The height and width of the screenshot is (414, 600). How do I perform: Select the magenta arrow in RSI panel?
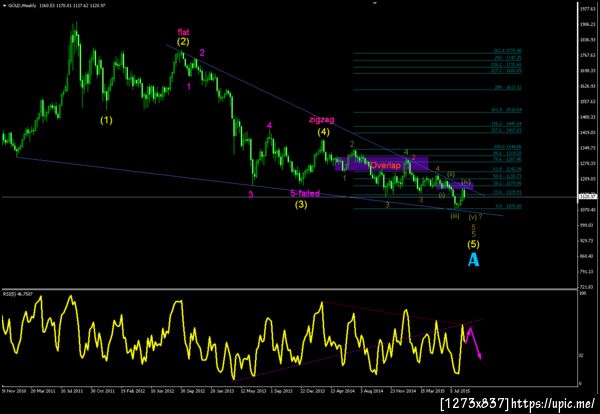(474, 343)
